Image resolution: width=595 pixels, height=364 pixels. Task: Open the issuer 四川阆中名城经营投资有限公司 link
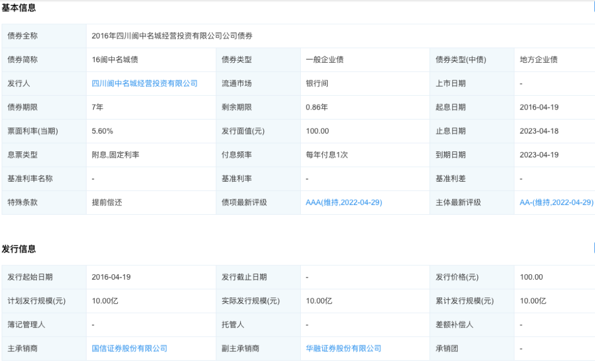tap(144, 84)
